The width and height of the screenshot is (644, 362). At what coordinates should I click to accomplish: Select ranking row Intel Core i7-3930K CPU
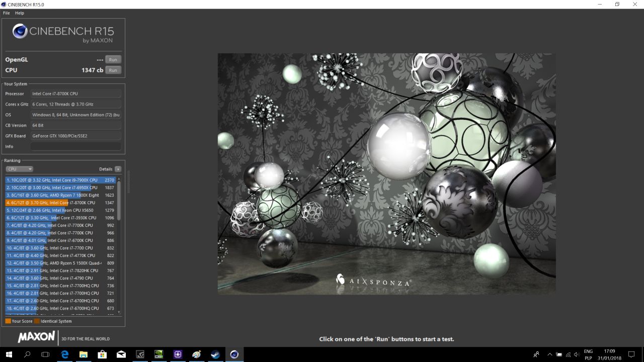[x=60, y=218]
